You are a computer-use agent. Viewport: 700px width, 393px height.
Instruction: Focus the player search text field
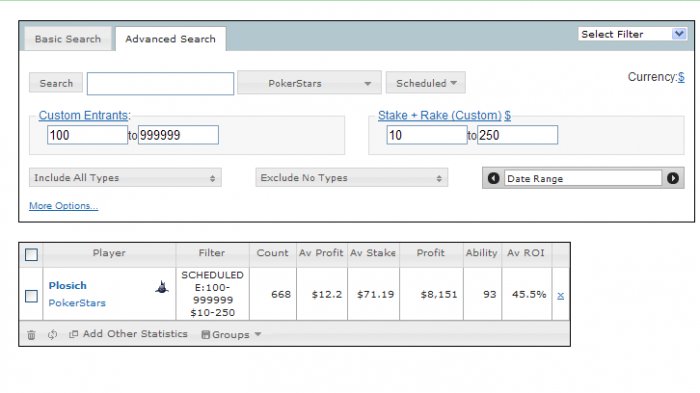point(160,84)
